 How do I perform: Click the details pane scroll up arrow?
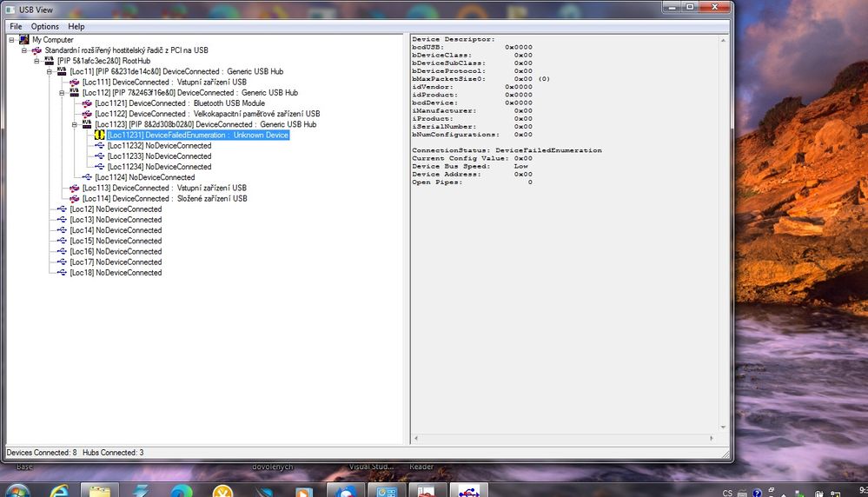(x=723, y=40)
